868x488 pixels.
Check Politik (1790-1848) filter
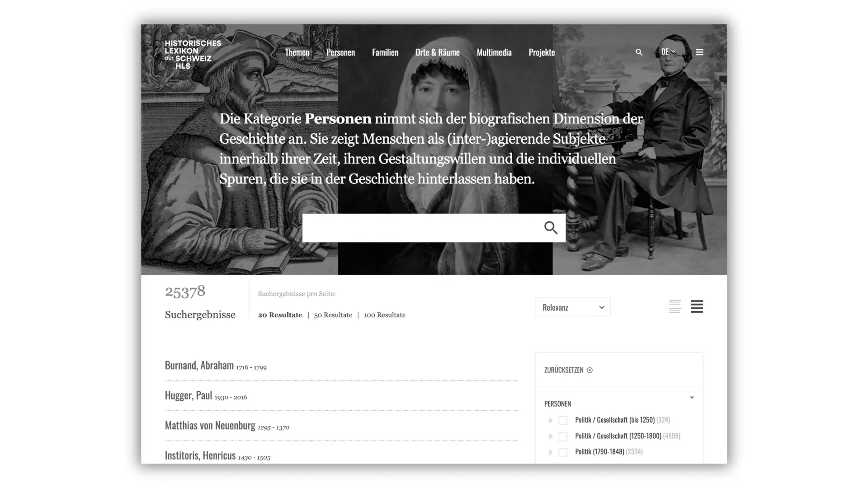point(563,452)
